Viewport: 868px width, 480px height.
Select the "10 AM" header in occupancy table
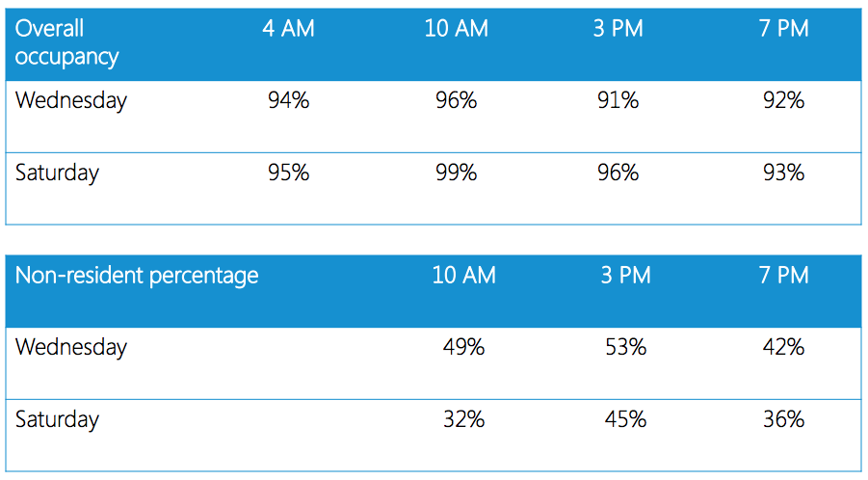tap(457, 29)
